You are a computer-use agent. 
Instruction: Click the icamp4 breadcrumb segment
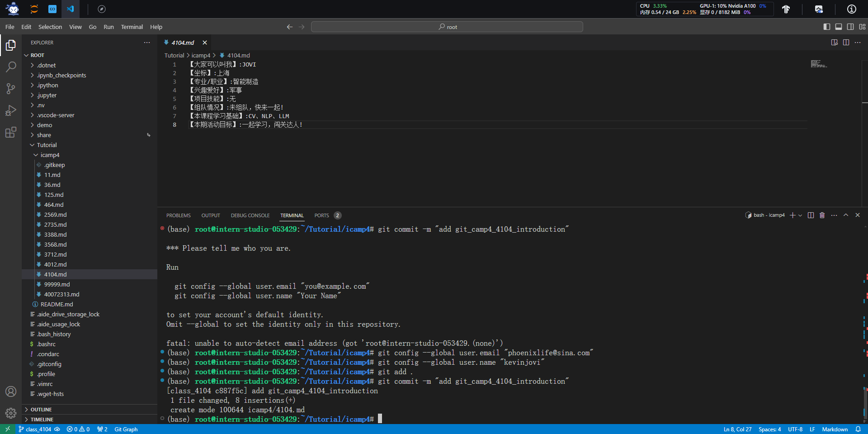click(201, 56)
